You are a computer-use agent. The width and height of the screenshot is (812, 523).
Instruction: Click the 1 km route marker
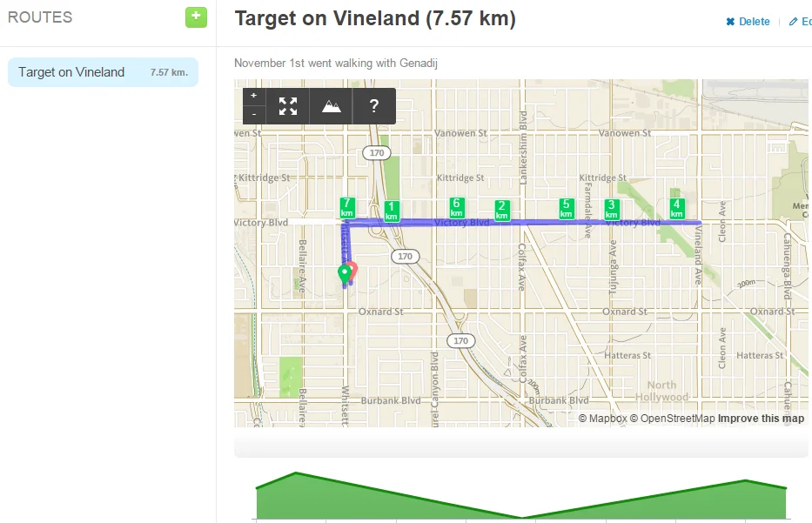click(x=392, y=211)
